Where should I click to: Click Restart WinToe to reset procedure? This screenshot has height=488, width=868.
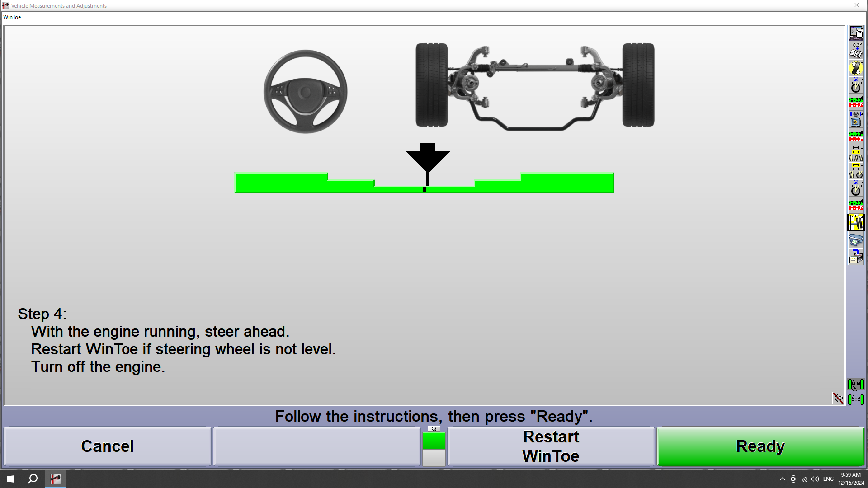(551, 446)
